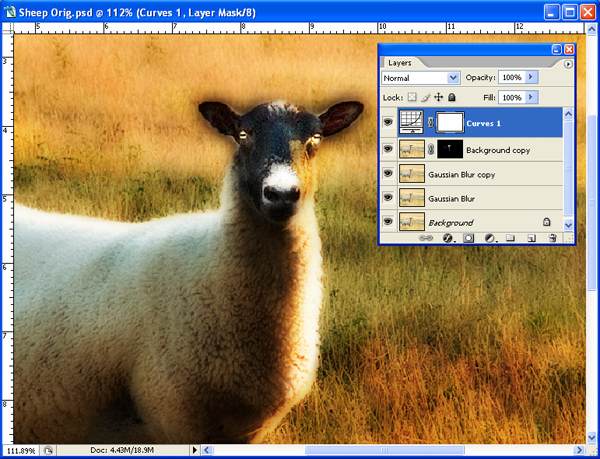
Task: Hide the Curves 1 layer
Action: [388, 122]
